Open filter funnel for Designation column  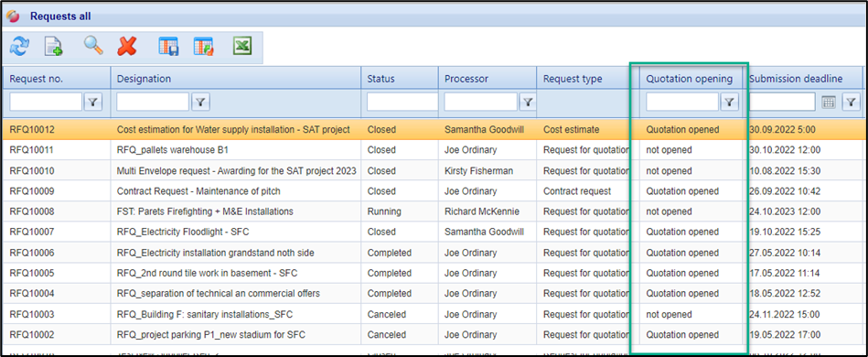pos(200,102)
